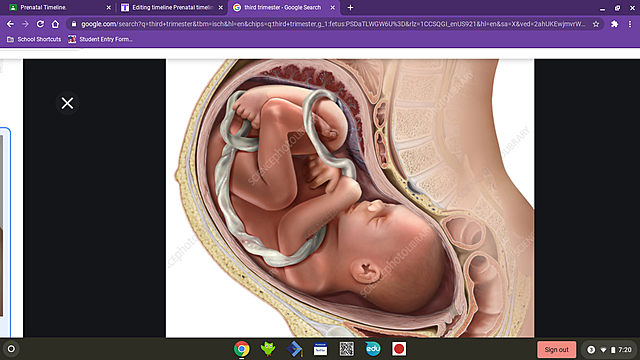
Task: Open the browser home page
Action: click(x=55, y=24)
